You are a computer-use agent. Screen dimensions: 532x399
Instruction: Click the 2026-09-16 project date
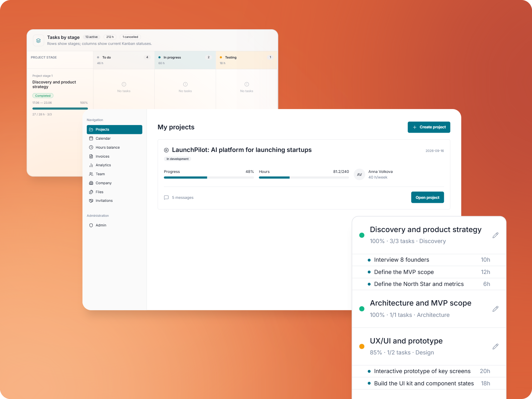[435, 151]
